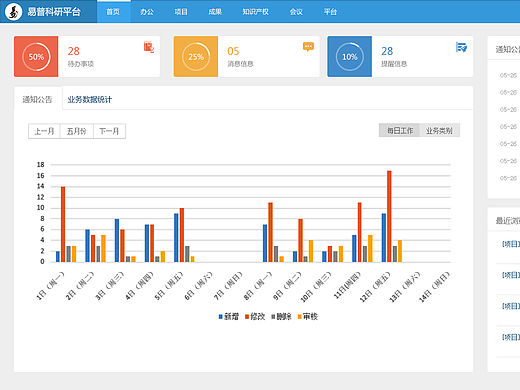Open the 项目 menu
Screen dimensions: 520x390
coord(181,12)
